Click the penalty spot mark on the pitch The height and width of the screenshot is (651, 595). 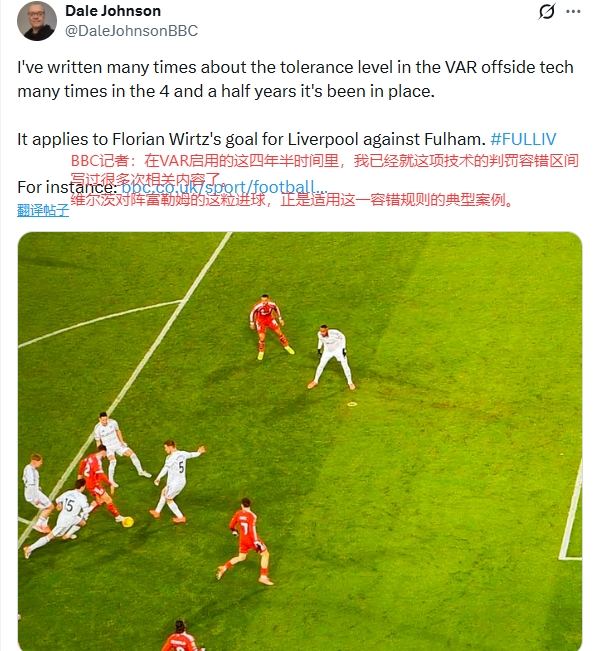tap(352, 404)
